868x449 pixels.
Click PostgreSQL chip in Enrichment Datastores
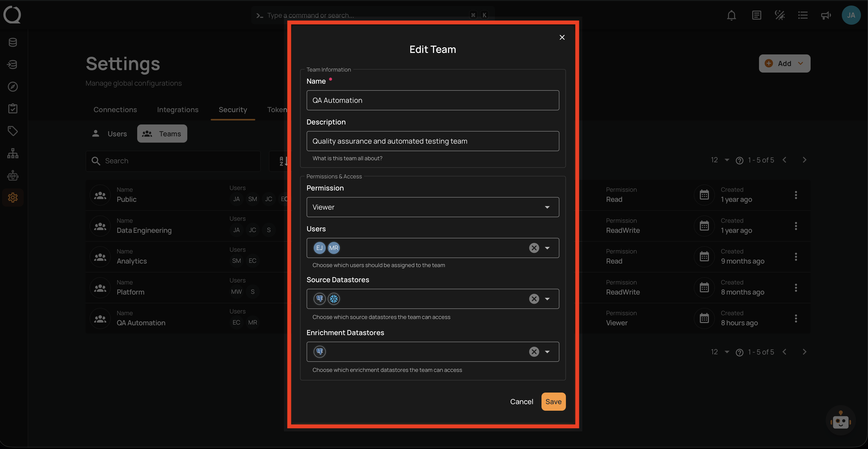pos(319,352)
